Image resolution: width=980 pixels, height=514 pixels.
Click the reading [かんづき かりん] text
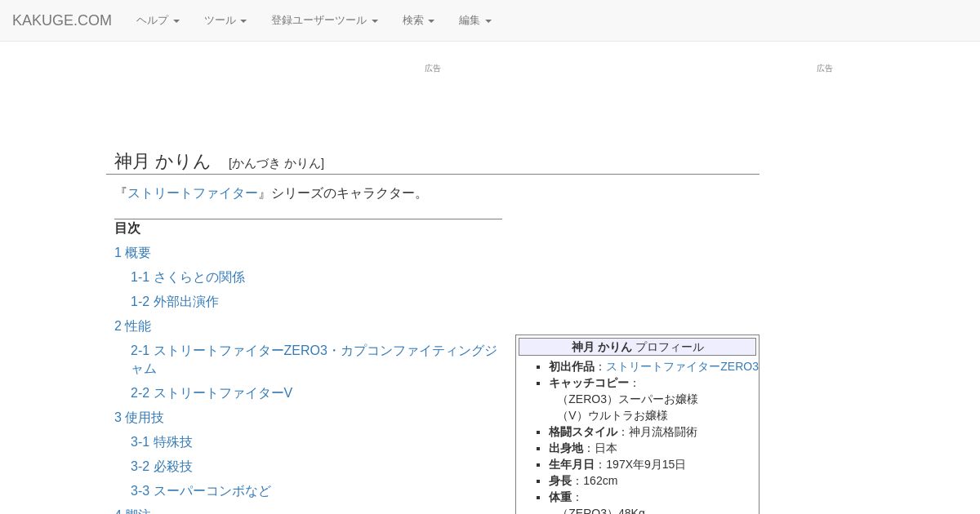tap(276, 163)
